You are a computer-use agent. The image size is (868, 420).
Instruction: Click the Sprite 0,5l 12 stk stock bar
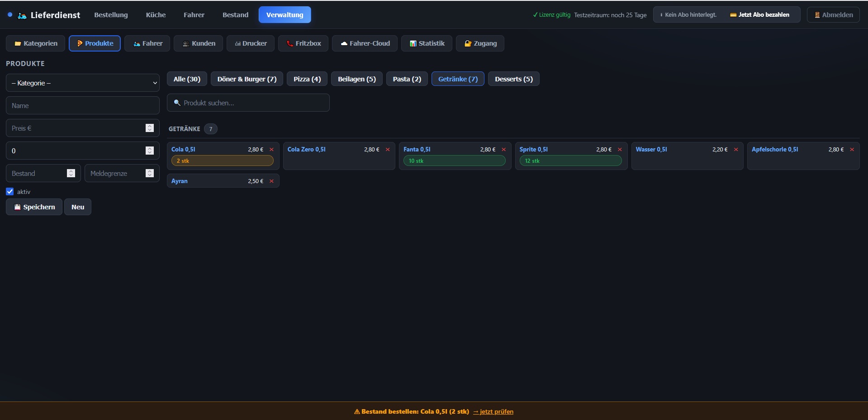click(x=571, y=161)
